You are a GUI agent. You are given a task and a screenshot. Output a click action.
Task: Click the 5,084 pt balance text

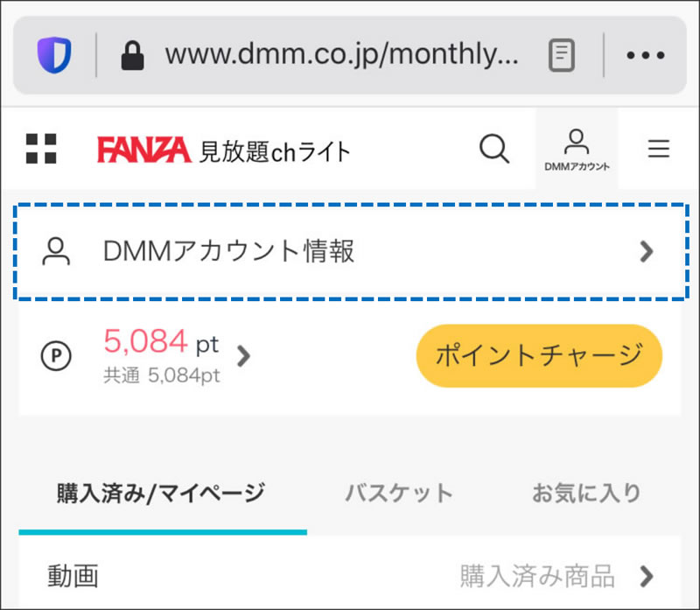(161, 341)
